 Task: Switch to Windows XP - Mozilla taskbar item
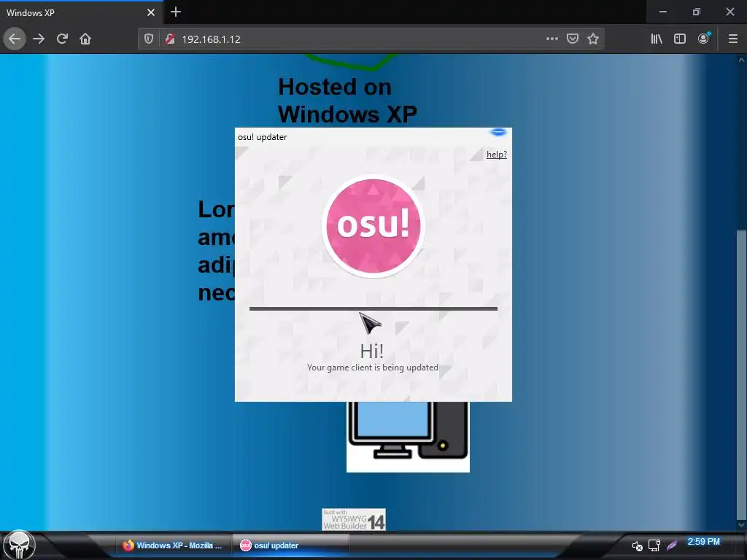point(172,545)
